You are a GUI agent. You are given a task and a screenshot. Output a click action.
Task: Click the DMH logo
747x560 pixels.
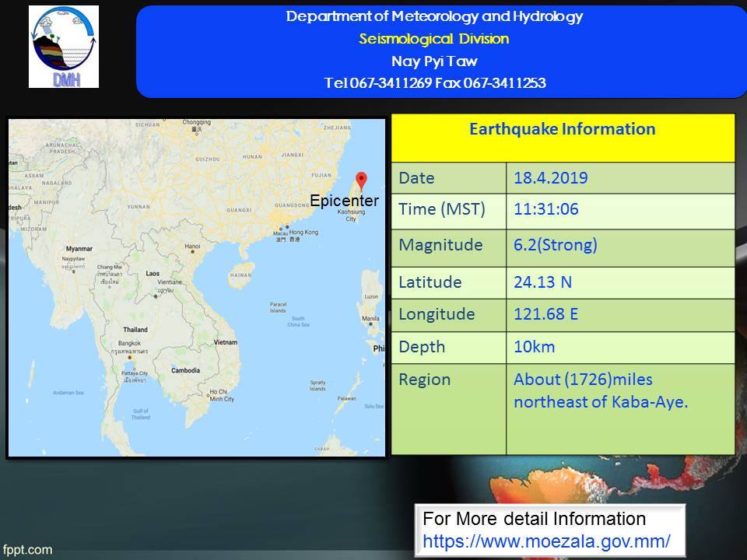[x=64, y=47]
